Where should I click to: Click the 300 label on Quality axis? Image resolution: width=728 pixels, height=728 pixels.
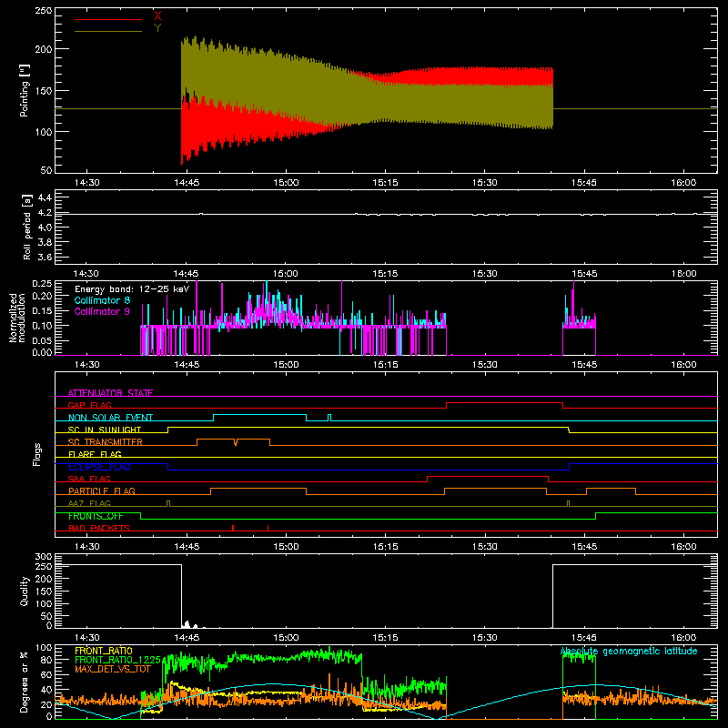44,557
